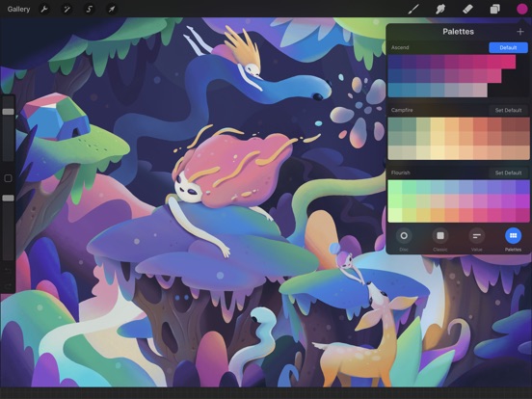Select the Paint brush tool

pos(412,10)
